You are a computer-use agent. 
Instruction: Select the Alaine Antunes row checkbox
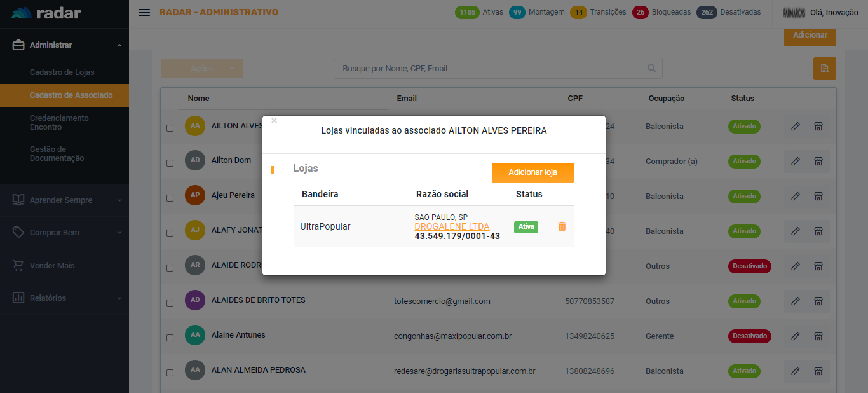[170, 338]
